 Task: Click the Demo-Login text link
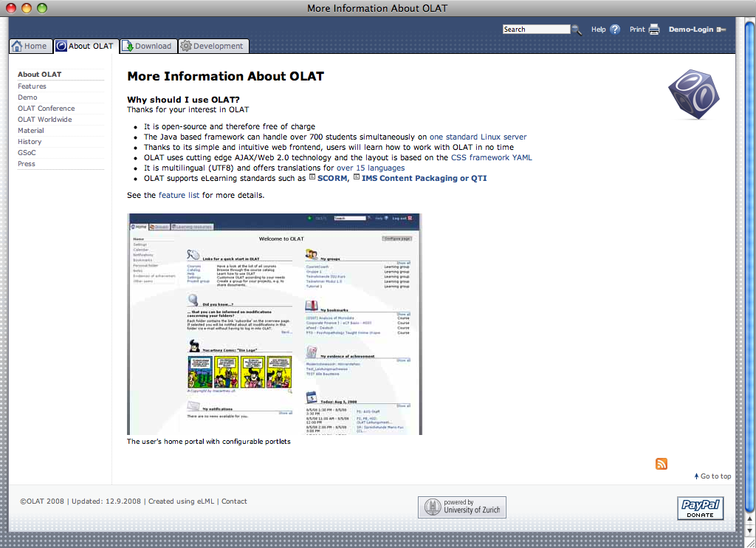pos(690,30)
